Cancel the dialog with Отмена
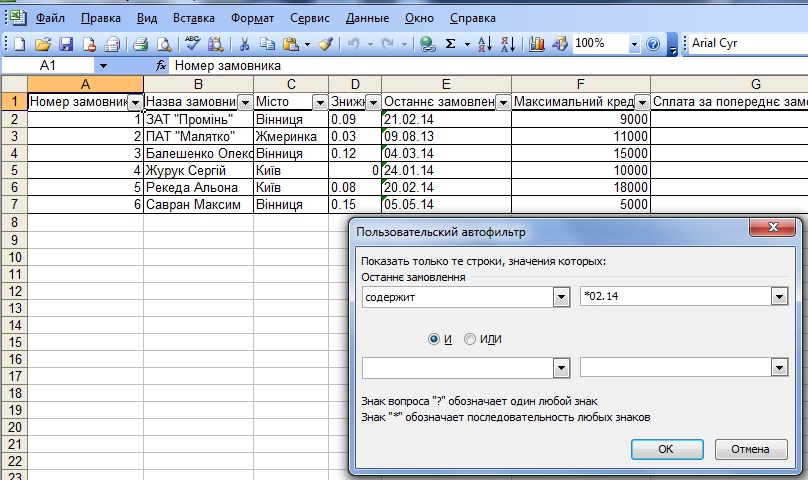 point(751,449)
